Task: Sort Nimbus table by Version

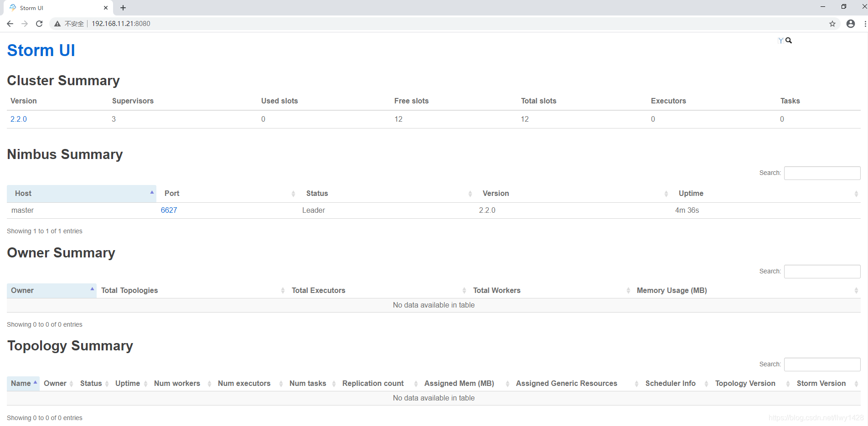Action: point(573,194)
